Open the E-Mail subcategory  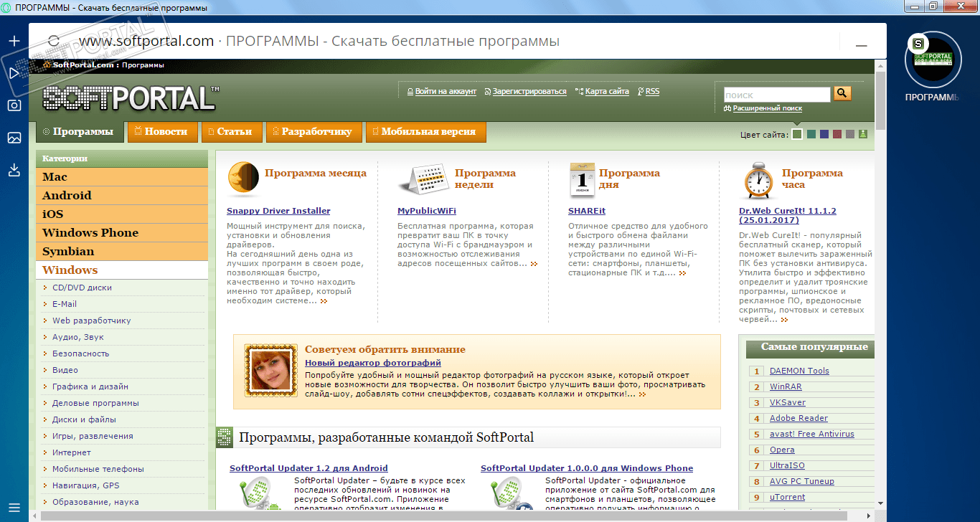click(65, 304)
